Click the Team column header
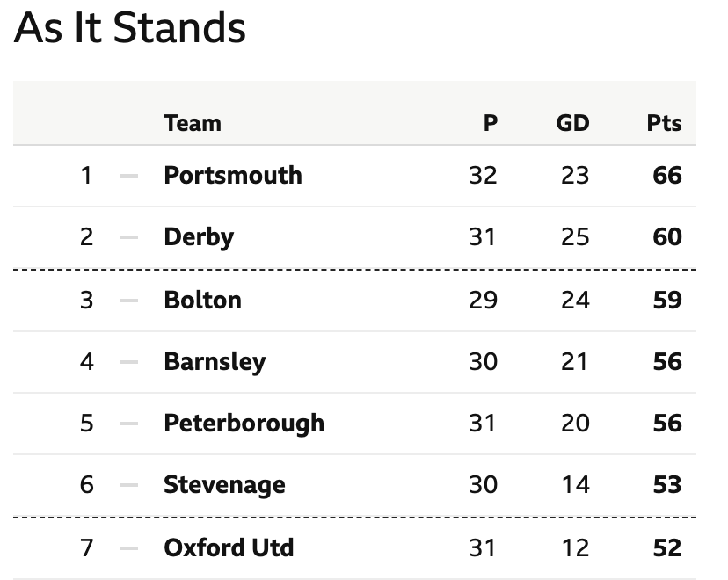The width and height of the screenshot is (728, 580). point(193,123)
